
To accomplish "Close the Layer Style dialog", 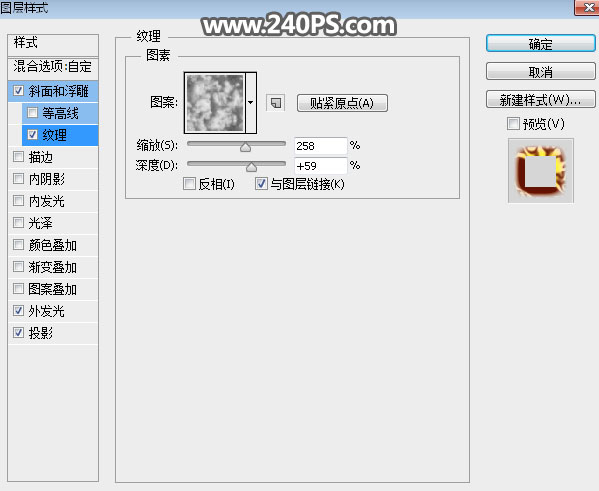I will pos(588,7).
